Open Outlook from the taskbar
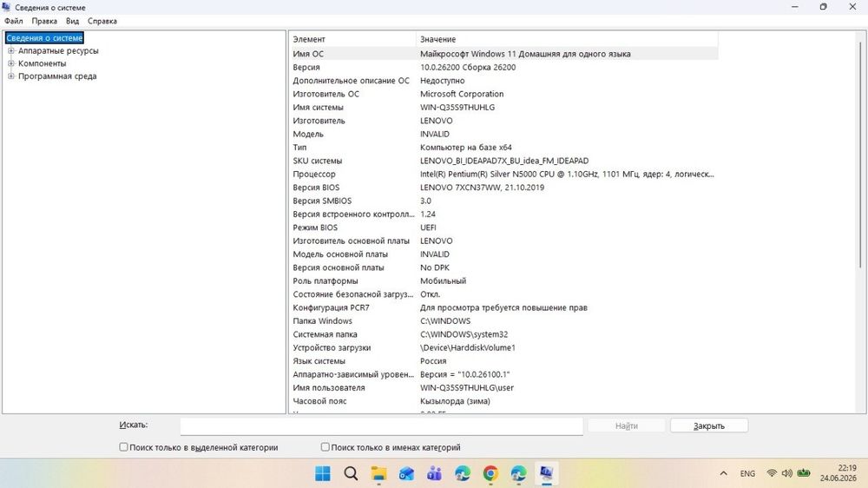Screen dimensions: 868x488 coord(407,473)
